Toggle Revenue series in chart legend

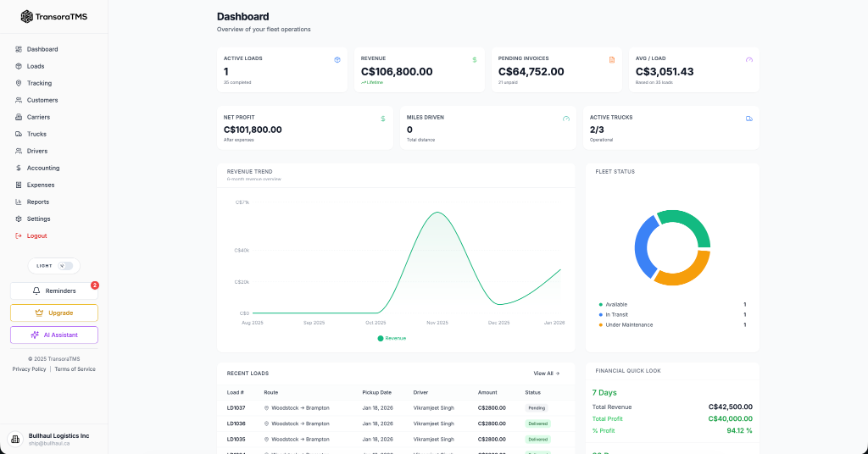pyautogui.click(x=392, y=339)
